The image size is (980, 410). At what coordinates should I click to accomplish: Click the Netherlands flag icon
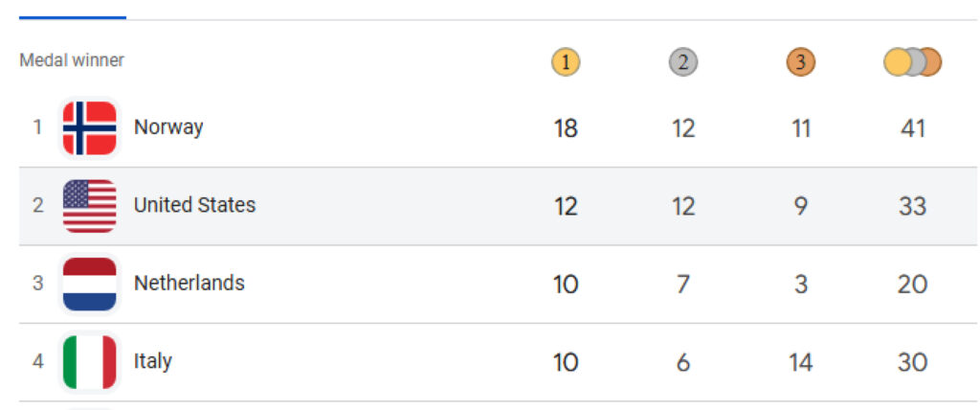pos(89,284)
